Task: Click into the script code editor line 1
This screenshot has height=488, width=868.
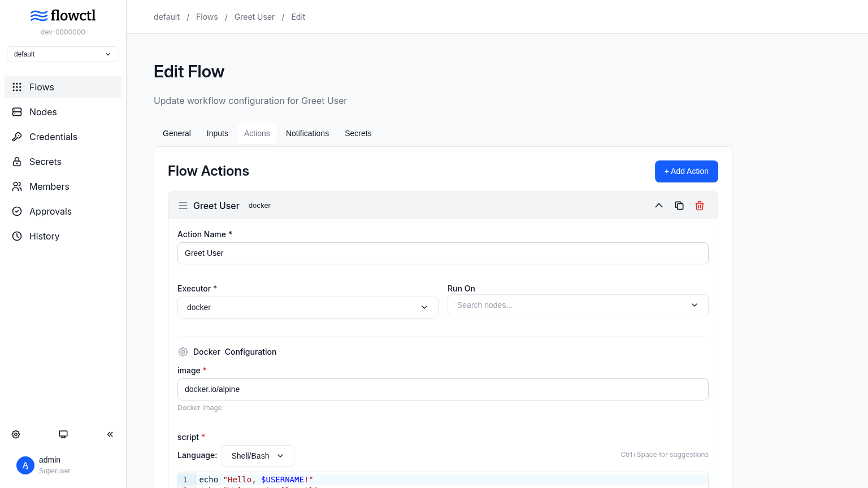Action: point(451,480)
